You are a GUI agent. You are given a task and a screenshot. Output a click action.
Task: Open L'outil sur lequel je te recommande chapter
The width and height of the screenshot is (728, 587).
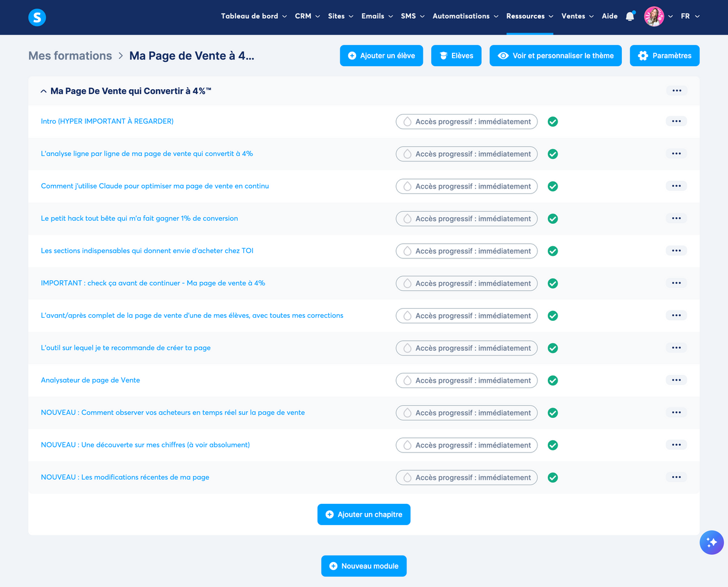(x=126, y=348)
